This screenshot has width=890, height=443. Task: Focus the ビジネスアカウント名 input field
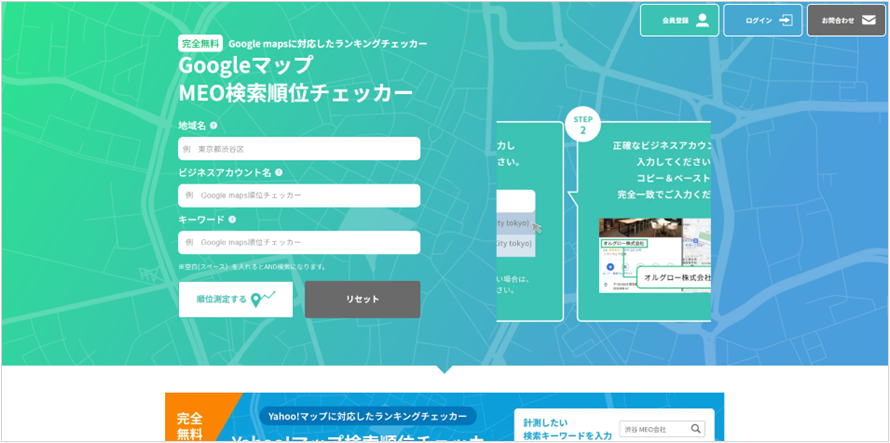[x=299, y=195]
